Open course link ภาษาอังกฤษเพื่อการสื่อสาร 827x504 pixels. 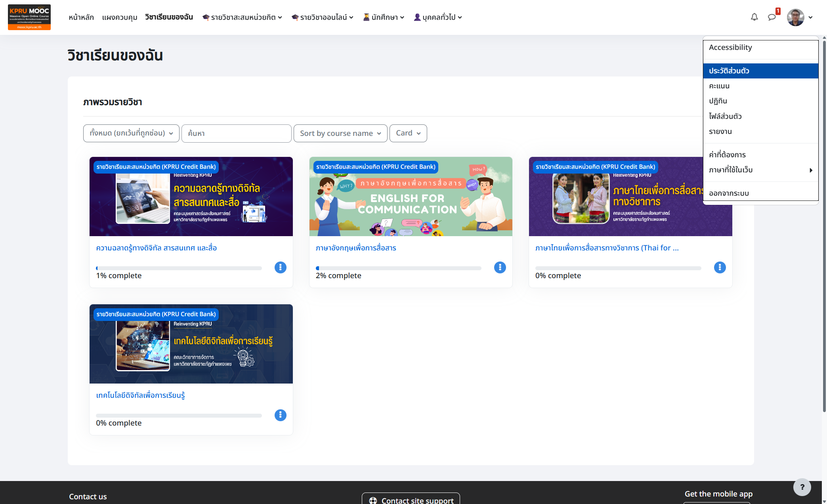(x=356, y=248)
